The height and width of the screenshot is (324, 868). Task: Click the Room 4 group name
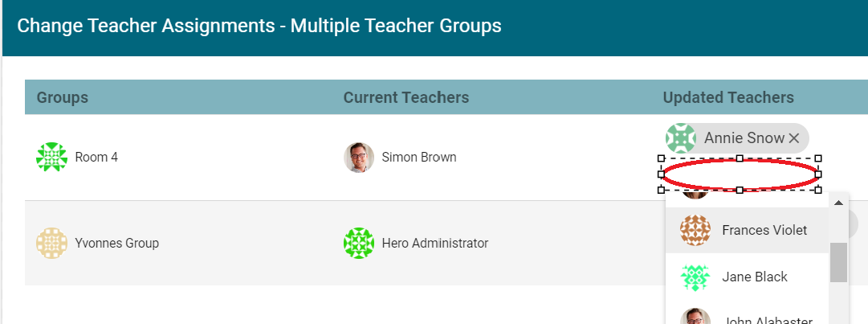pos(96,158)
